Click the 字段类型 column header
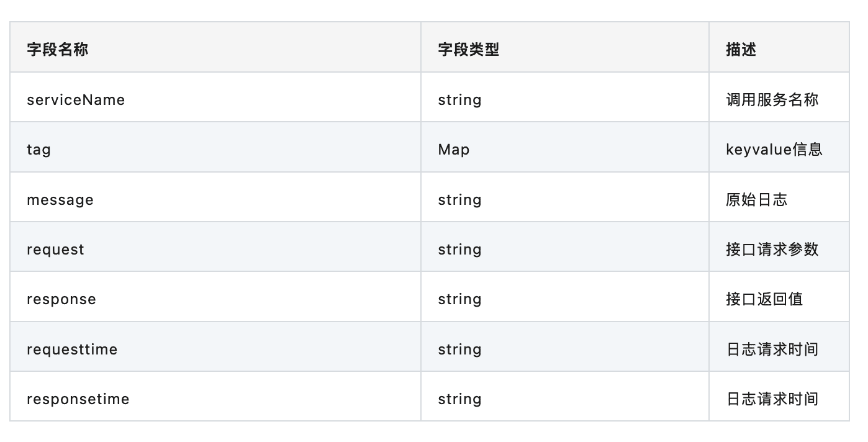 coord(468,50)
